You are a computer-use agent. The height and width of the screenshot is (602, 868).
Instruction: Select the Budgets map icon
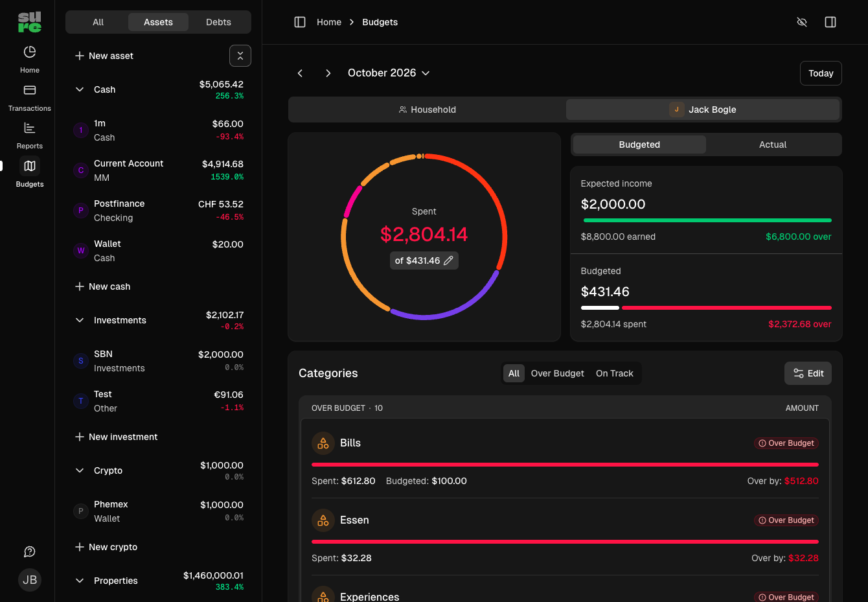pos(30,166)
